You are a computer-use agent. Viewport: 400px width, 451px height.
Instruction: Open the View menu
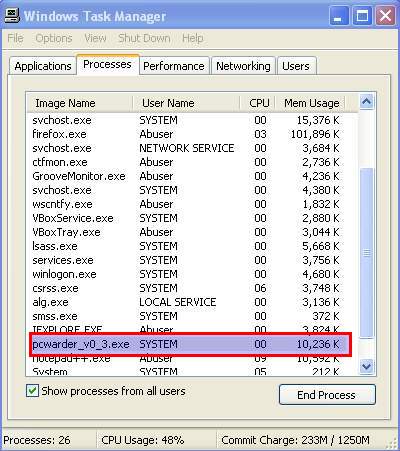pos(95,38)
